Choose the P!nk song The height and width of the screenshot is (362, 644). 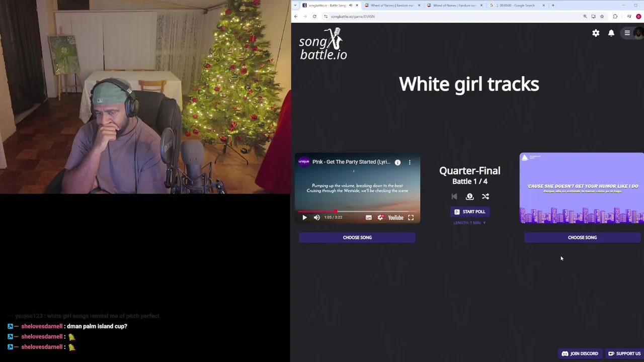click(x=357, y=237)
